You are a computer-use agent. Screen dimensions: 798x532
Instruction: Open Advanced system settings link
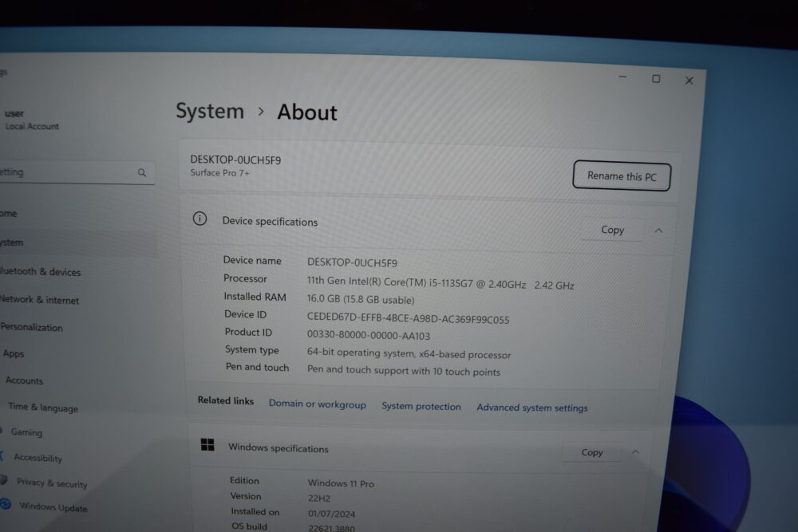pyautogui.click(x=531, y=408)
